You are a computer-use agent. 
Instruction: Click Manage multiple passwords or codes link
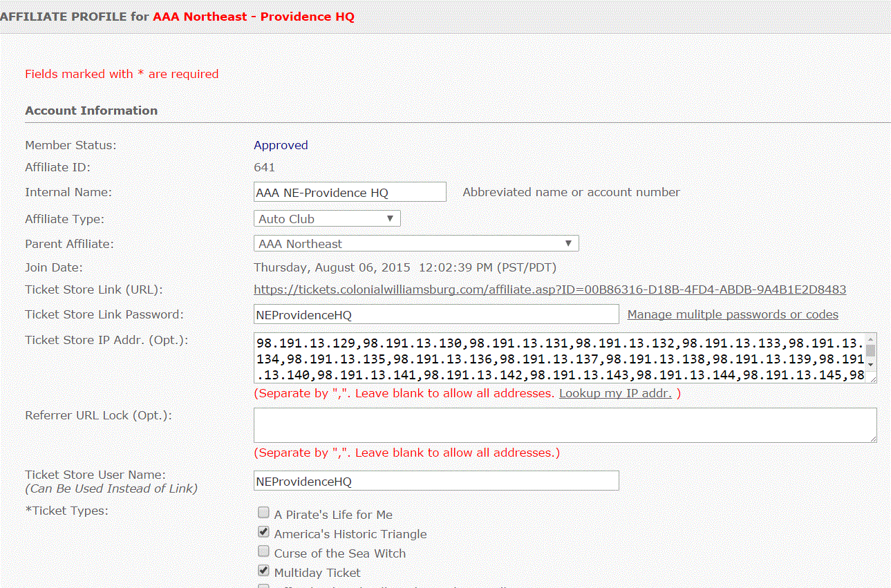point(733,314)
